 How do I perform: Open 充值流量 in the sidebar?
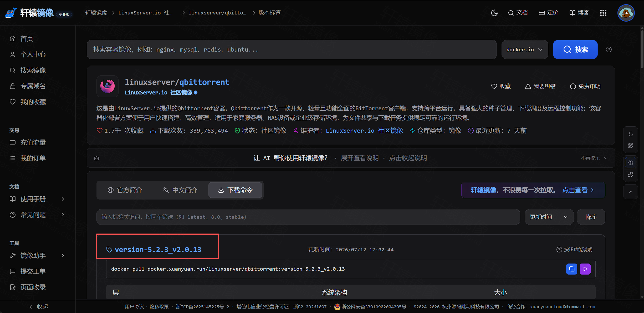(x=28, y=142)
